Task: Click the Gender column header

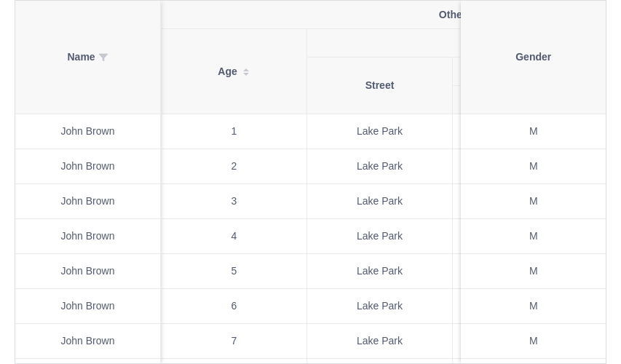Action: pyautogui.click(x=533, y=57)
